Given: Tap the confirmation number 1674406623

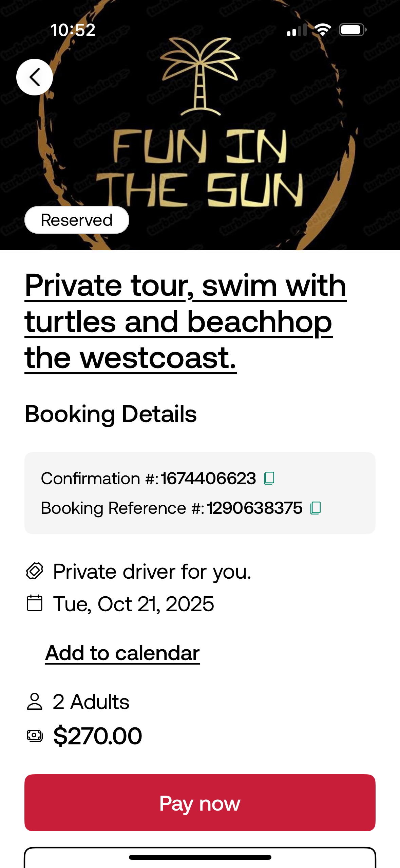Looking at the screenshot, I should [x=208, y=478].
